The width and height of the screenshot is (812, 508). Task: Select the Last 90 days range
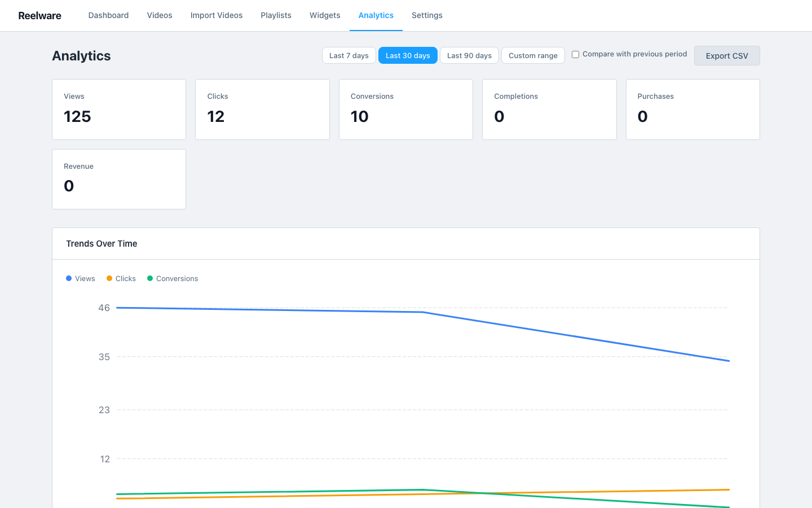pos(469,55)
